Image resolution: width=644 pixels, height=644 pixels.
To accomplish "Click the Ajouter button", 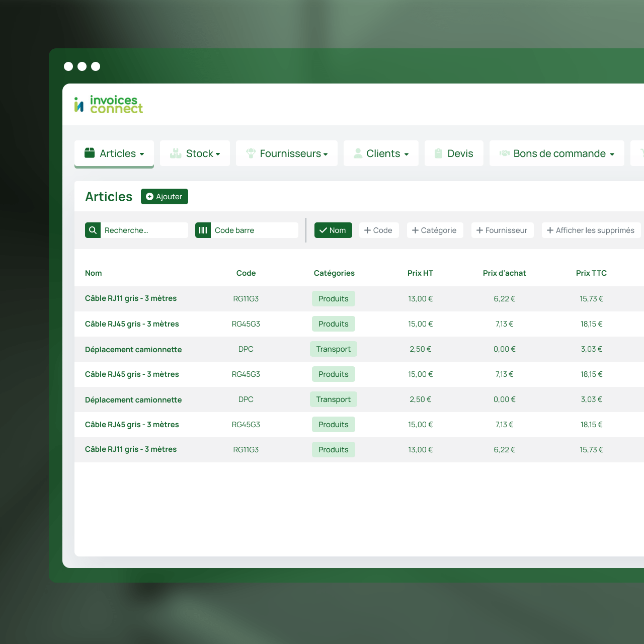I will click(x=165, y=197).
